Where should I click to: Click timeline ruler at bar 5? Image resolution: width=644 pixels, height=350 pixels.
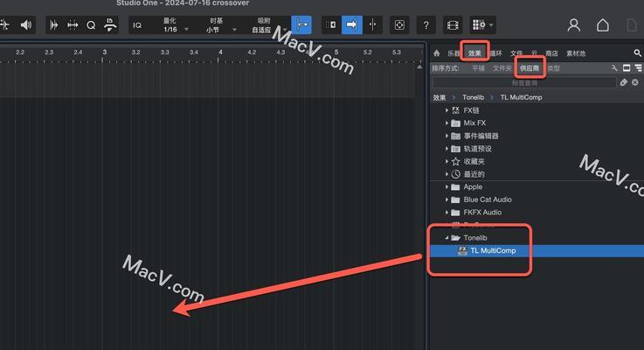(336, 52)
